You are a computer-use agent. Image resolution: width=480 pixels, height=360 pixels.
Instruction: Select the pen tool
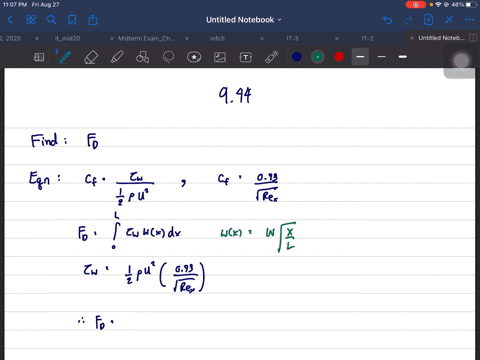[x=64, y=57]
